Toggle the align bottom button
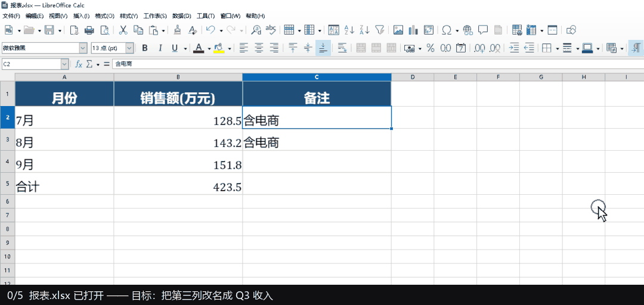Viewport: 644px width, 305px height. [x=323, y=48]
